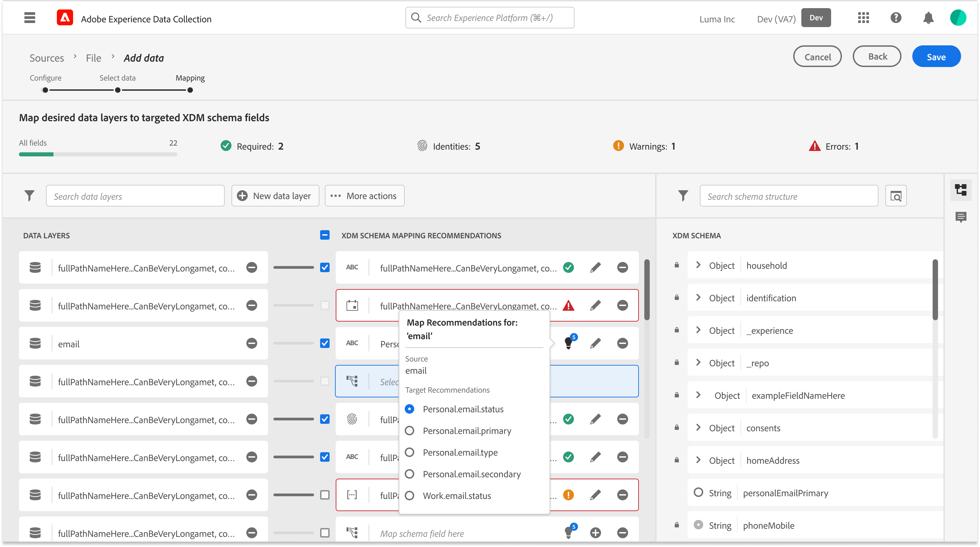Open the comments panel icon in right sidebar

click(961, 217)
